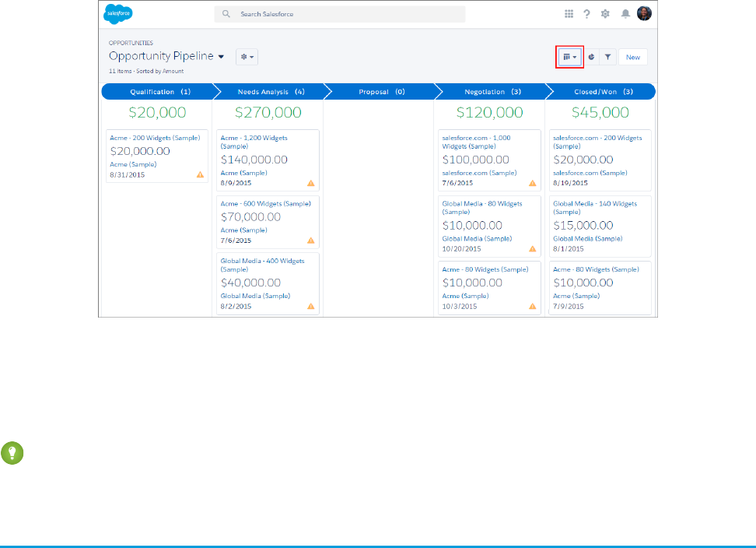
Task: Open Acme - 600 Widgets (Sample) opportunity
Action: click(x=266, y=204)
